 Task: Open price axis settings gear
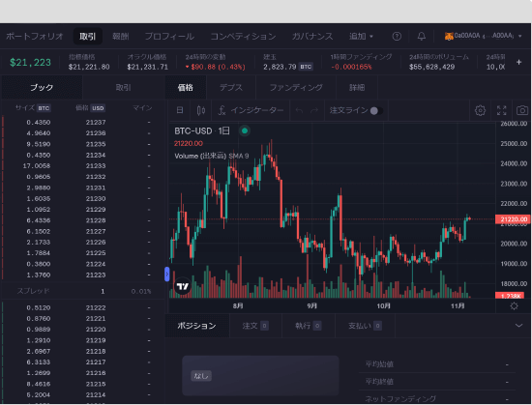(x=514, y=306)
